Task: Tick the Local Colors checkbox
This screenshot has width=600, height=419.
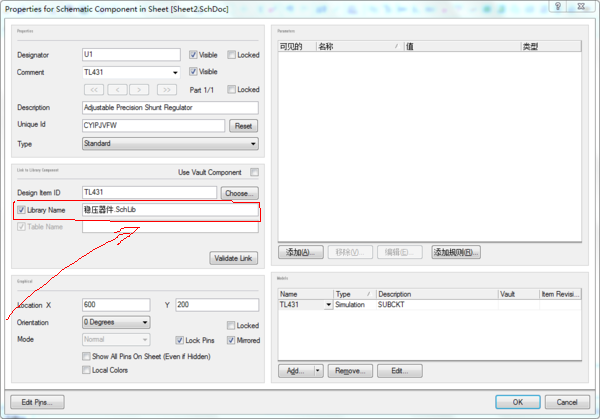Action: (x=86, y=370)
